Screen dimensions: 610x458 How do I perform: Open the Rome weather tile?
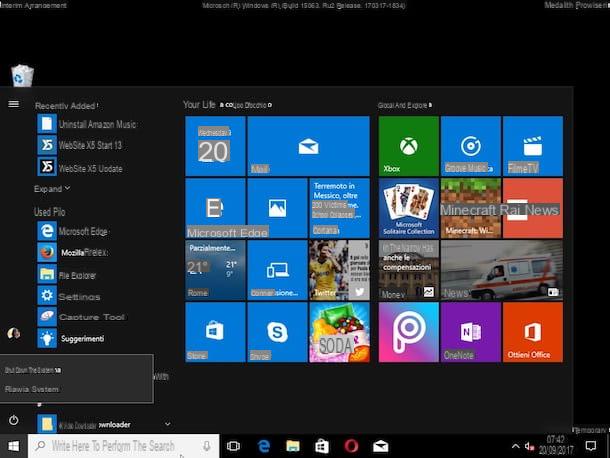[215, 270]
